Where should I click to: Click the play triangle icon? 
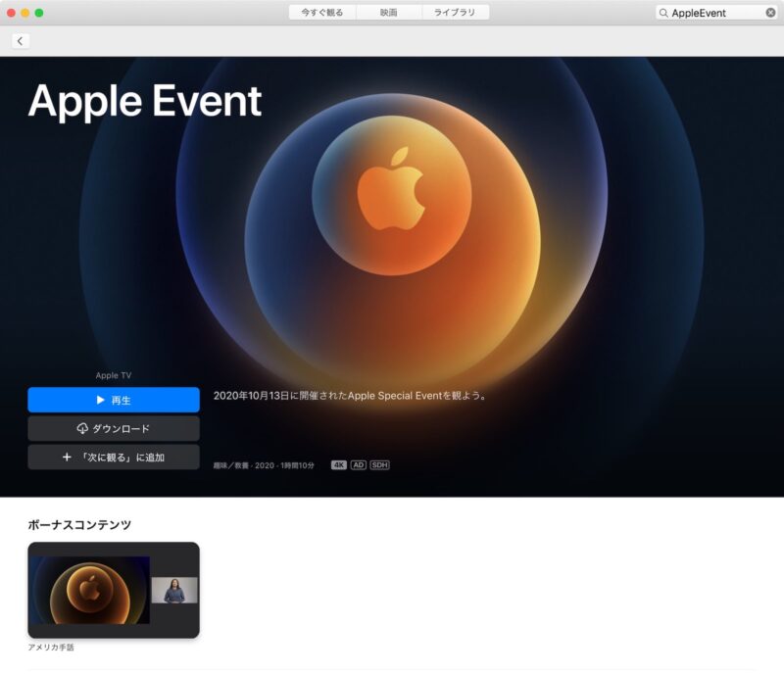click(x=99, y=399)
